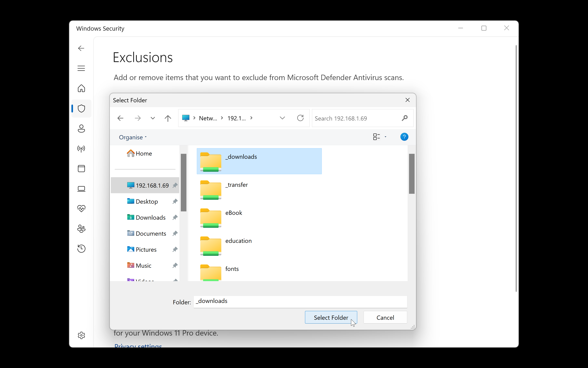This screenshot has width=588, height=368.
Task: Open Account protection in the sidebar
Action: point(81,129)
